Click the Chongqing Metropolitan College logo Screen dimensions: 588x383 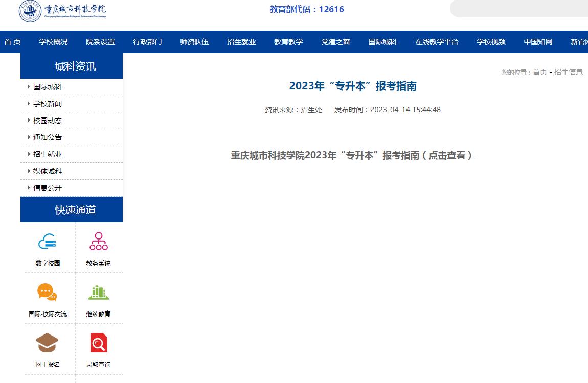point(62,11)
